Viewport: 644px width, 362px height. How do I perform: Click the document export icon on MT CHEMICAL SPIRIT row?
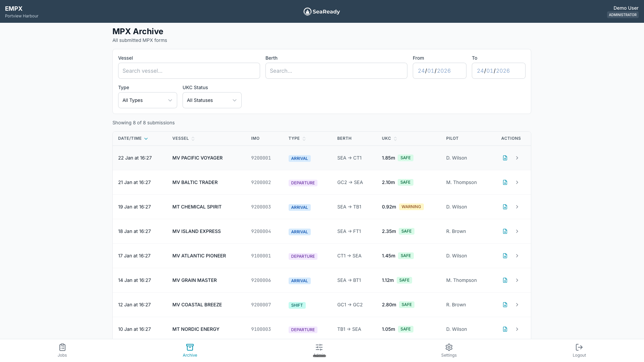click(505, 207)
